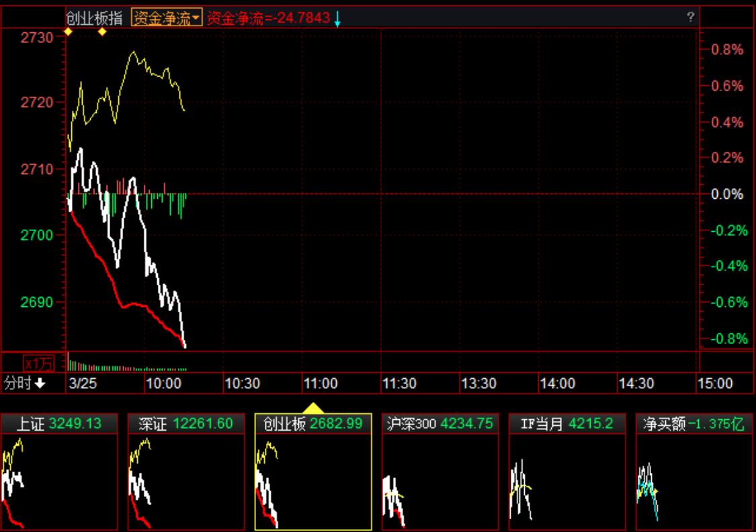Click the second yellow diamond marker

pyautogui.click(x=102, y=31)
